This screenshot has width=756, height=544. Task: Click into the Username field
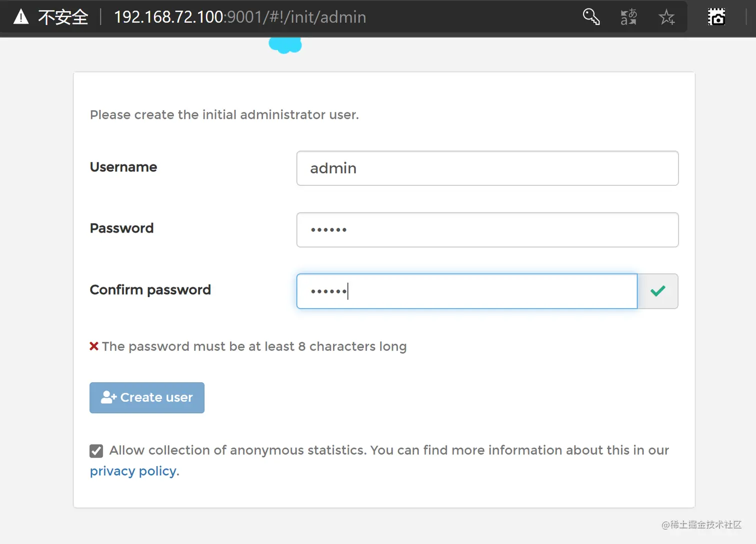(x=487, y=168)
